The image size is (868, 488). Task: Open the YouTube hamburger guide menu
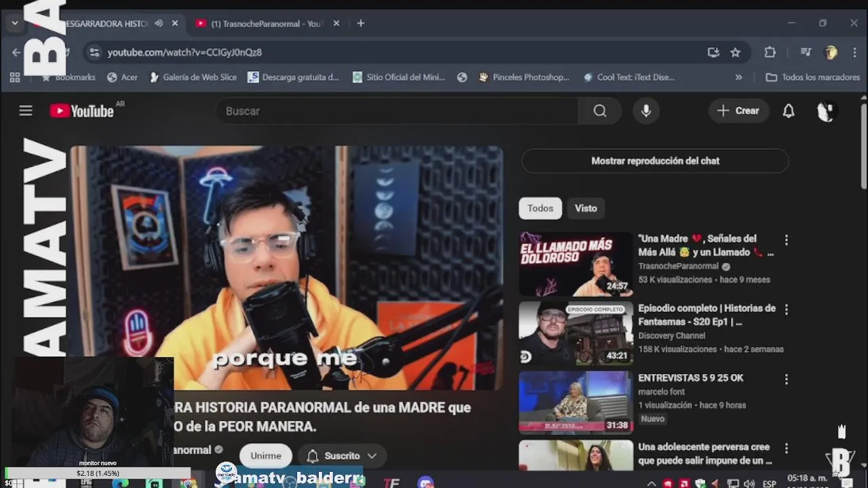[x=26, y=110]
